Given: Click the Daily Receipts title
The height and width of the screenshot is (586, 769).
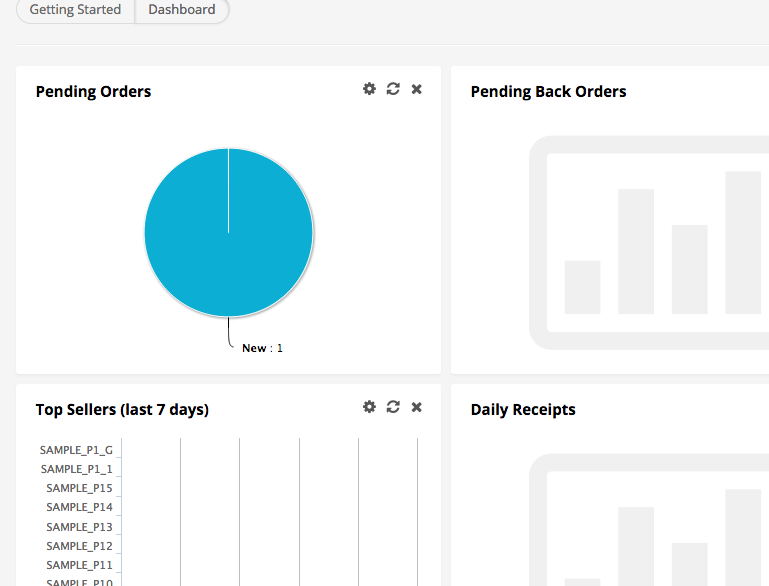Looking at the screenshot, I should pyautogui.click(x=523, y=409).
